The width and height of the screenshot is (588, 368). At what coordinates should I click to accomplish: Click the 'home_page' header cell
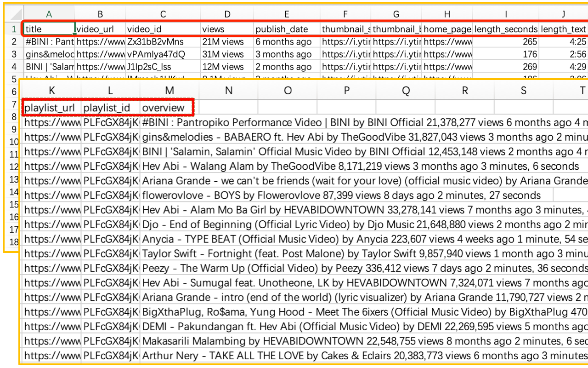(x=447, y=29)
